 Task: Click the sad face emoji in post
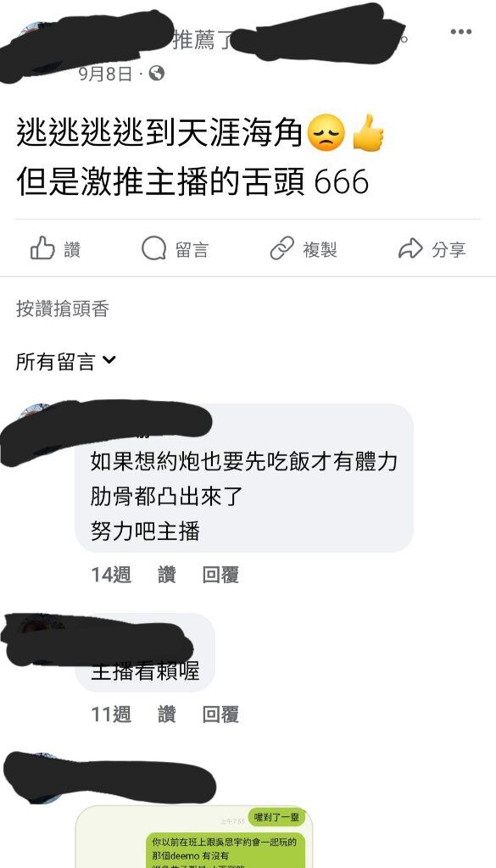[326, 133]
